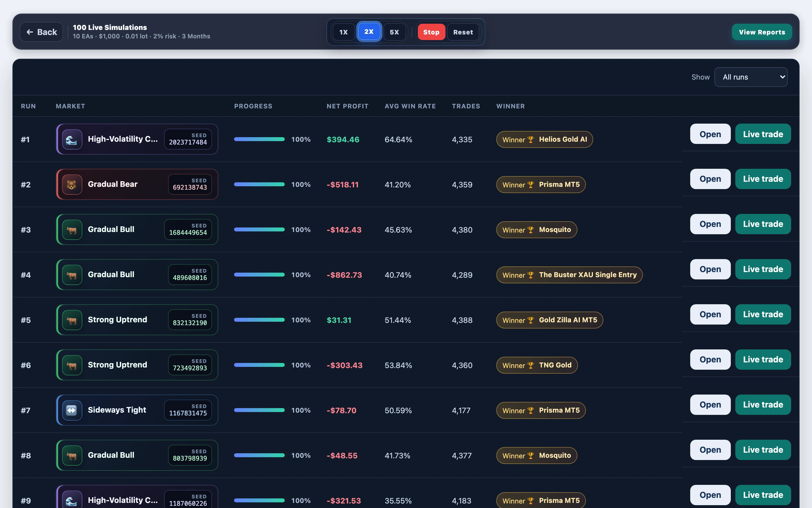Image resolution: width=812 pixels, height=508 pixels.
Task: Click the Market column header
Action: (70, 106)
